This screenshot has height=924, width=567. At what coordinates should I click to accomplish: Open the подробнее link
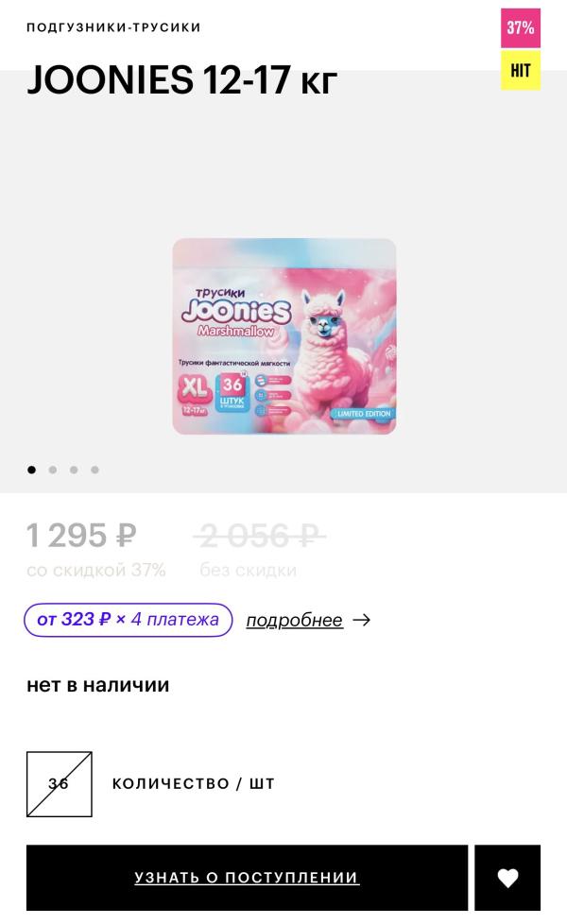(294, 621)
